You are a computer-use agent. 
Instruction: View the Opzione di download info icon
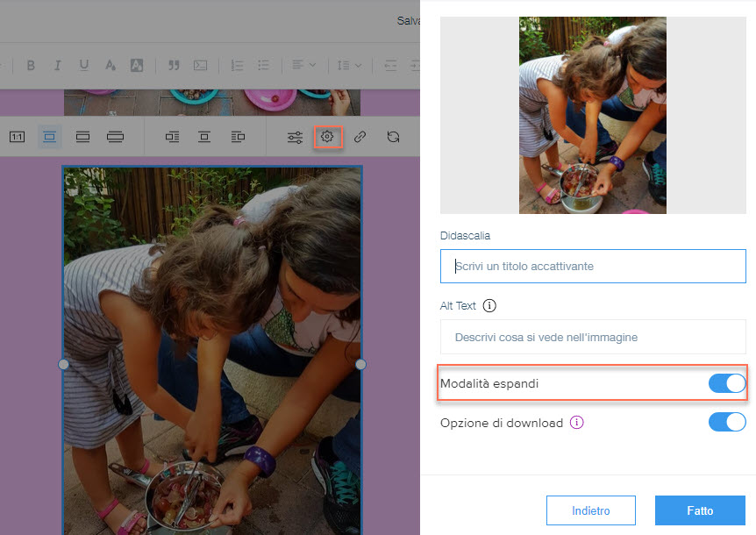click(x=576, y=422)
